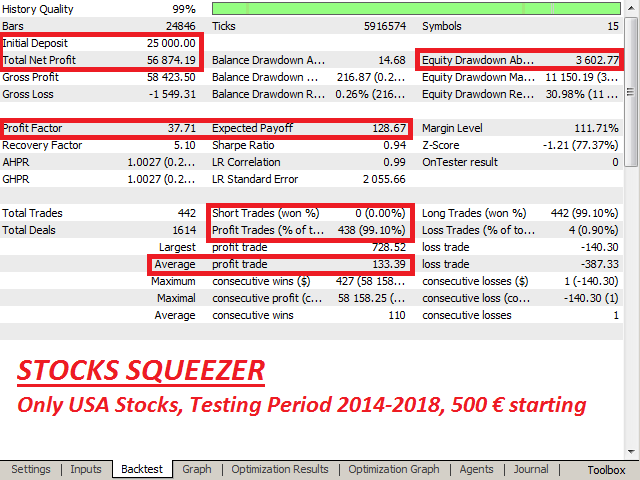Select Largest profit trade value 728.52
This screenshot has height=480, width=640.
point(389,247)
